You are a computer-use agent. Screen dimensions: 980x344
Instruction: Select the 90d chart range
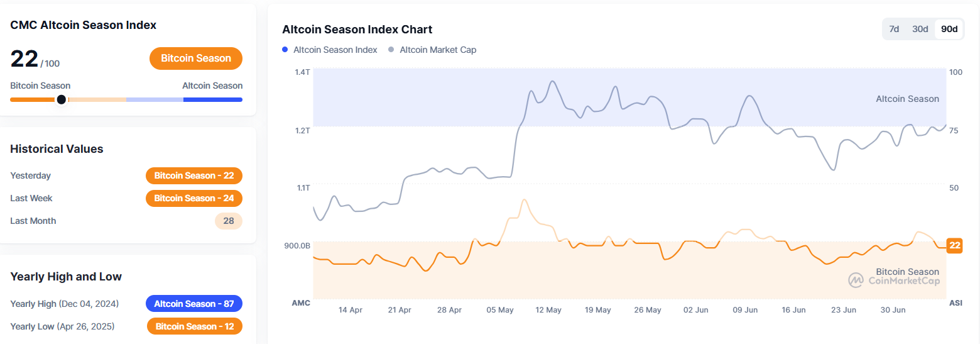(949, 29)
